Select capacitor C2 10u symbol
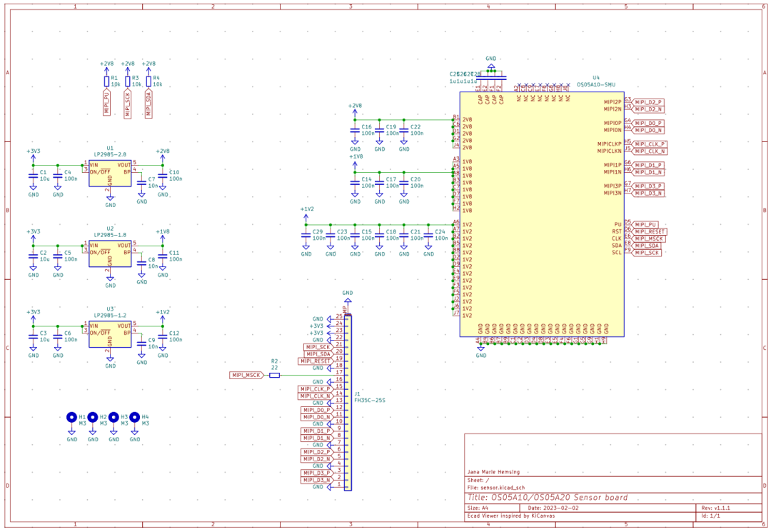The width and height of the screenshot is (771, 532). coord(33,256)
